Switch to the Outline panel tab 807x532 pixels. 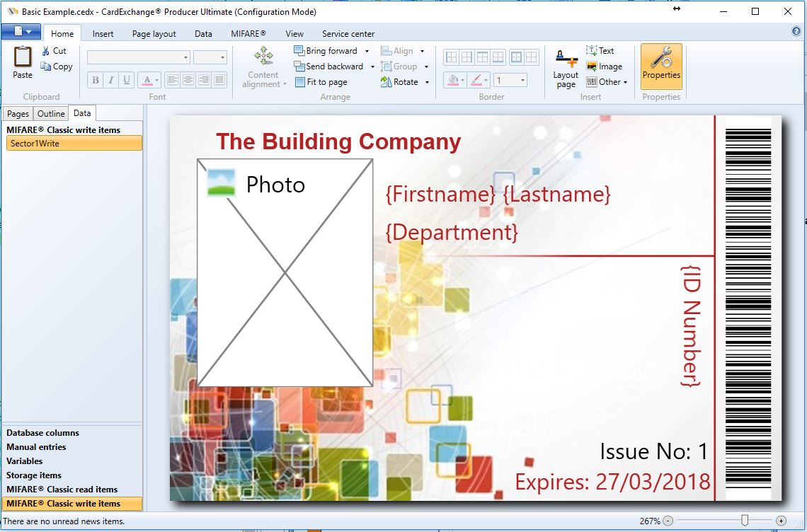(51, 114)
